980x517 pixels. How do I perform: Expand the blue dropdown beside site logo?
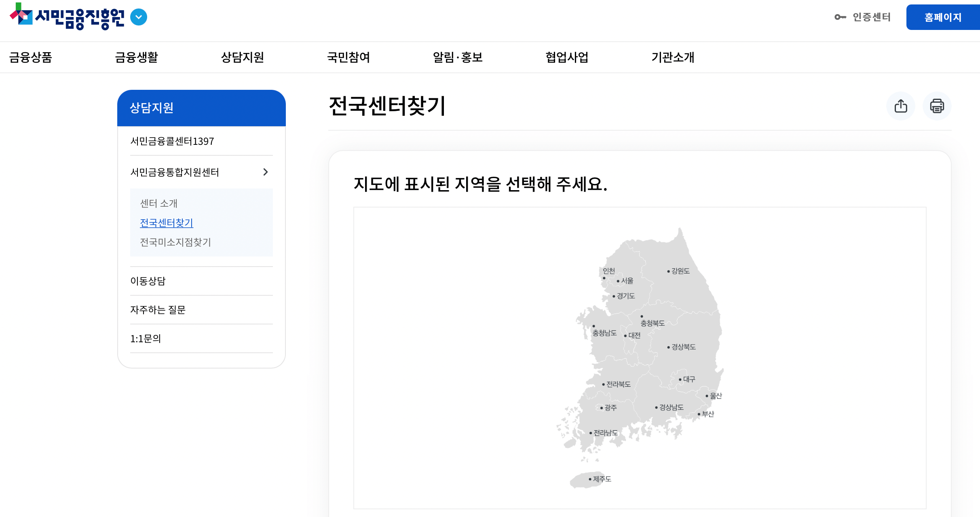click(x=139, y=17)
